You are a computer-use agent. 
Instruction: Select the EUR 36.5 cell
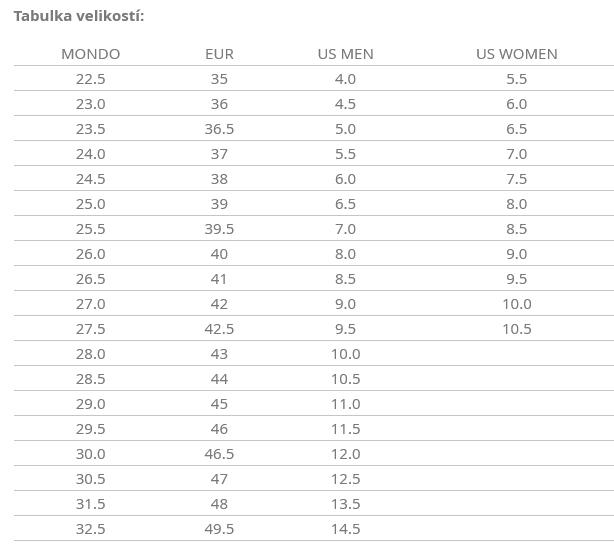tap(219, 129)
